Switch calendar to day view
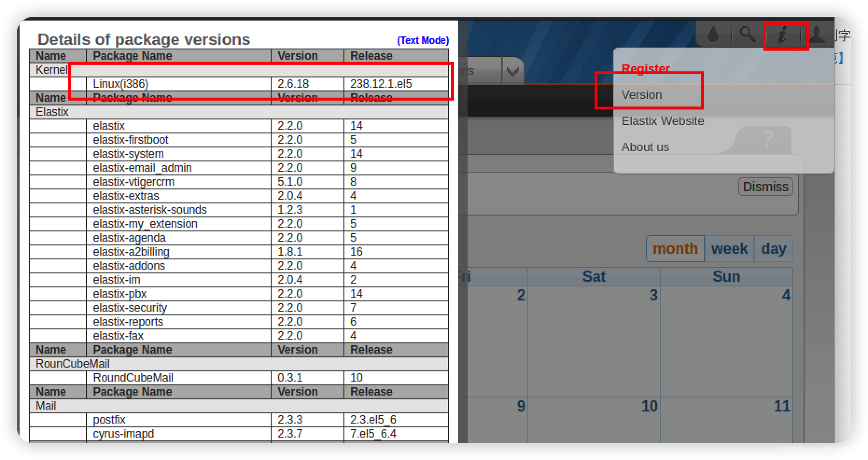 point(774,249)
